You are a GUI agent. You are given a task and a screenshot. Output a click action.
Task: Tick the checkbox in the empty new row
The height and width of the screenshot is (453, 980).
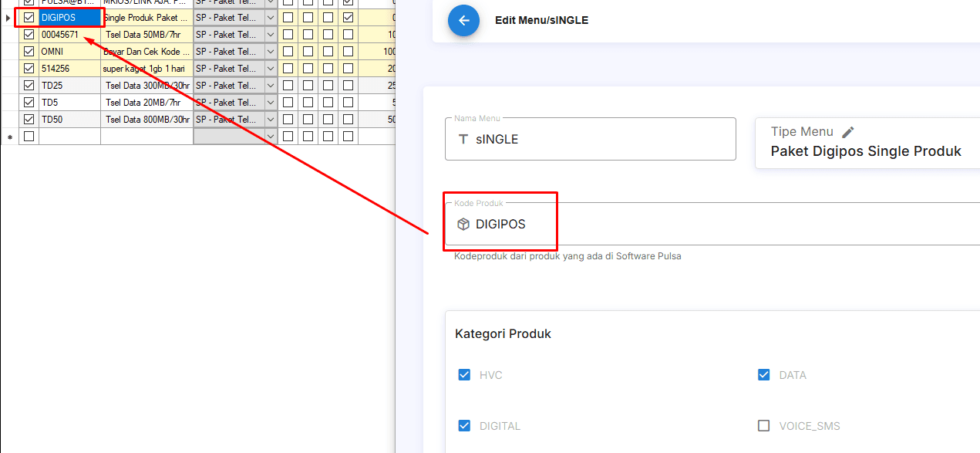(x=29, y=137)
